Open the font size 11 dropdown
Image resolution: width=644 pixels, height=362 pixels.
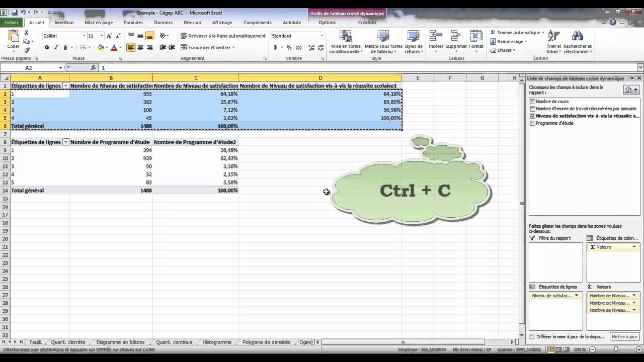click(101, 36)
